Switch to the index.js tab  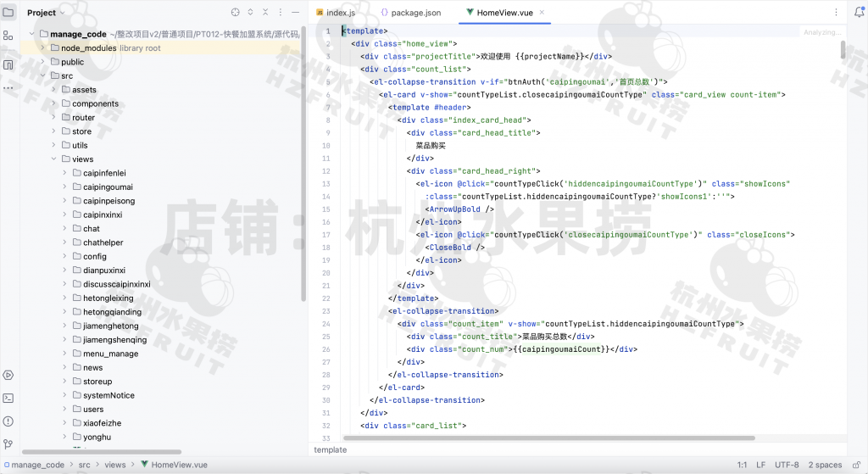click(337, 13)
